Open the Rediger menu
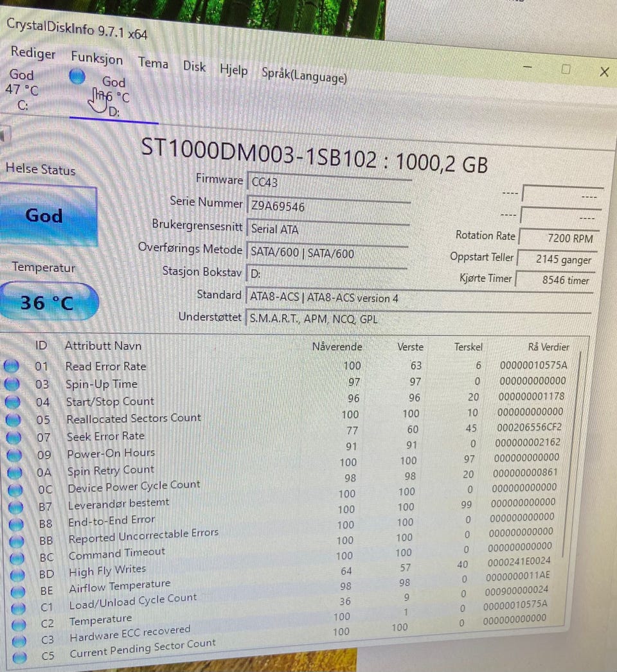Viewport: 617px width, 672px height. click(x=33, y=53)
